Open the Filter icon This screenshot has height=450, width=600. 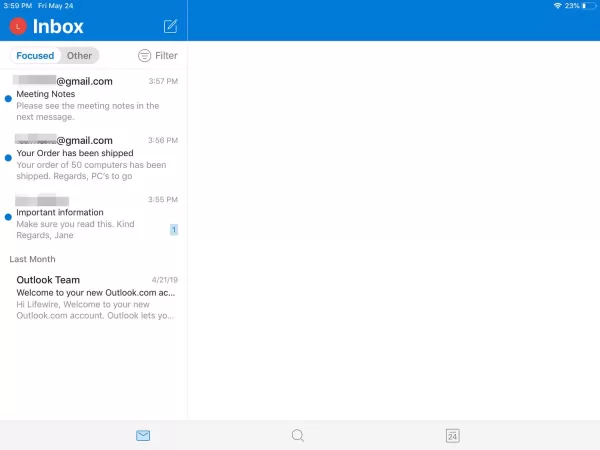coord(145,56)
